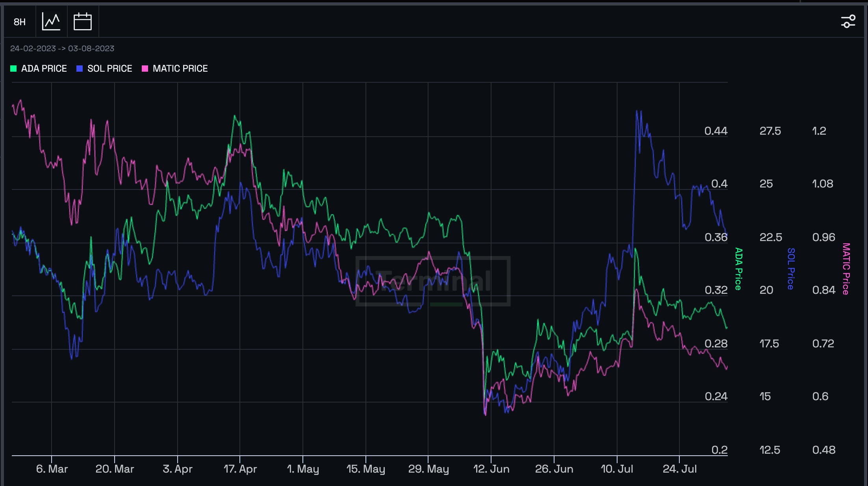Screen dimensions: 868x486
Task: Click the 24. Jul x-axis label
Action: pos(680,469)
